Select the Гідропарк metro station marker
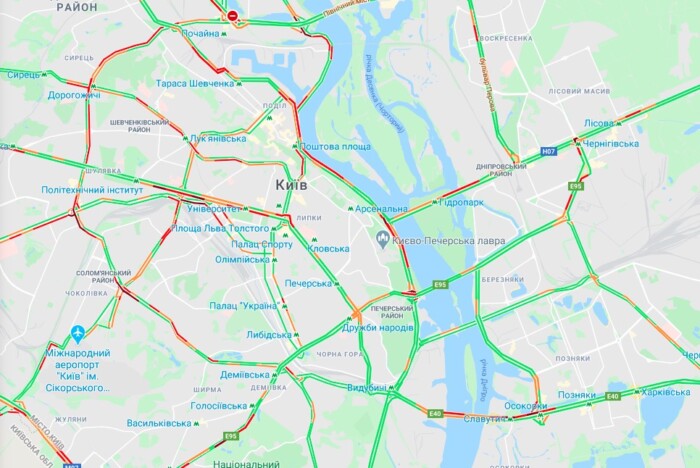 coord(435,202)
